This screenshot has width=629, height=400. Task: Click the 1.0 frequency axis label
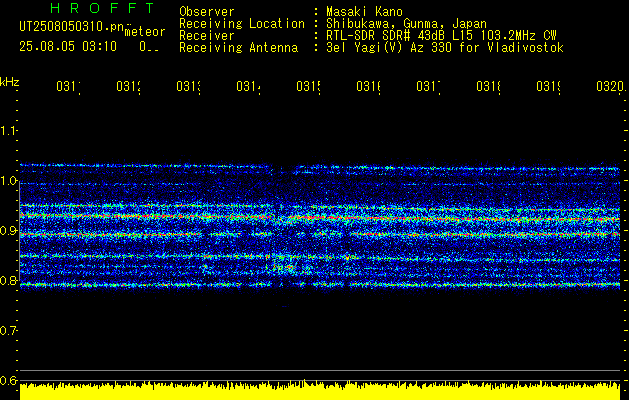[x=8, y=181]
